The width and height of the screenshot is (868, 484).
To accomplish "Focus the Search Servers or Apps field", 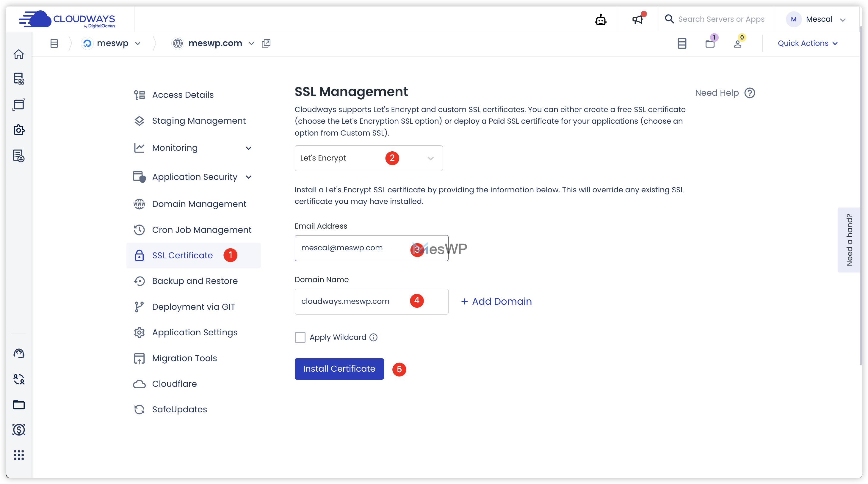I will click(721, 19).
